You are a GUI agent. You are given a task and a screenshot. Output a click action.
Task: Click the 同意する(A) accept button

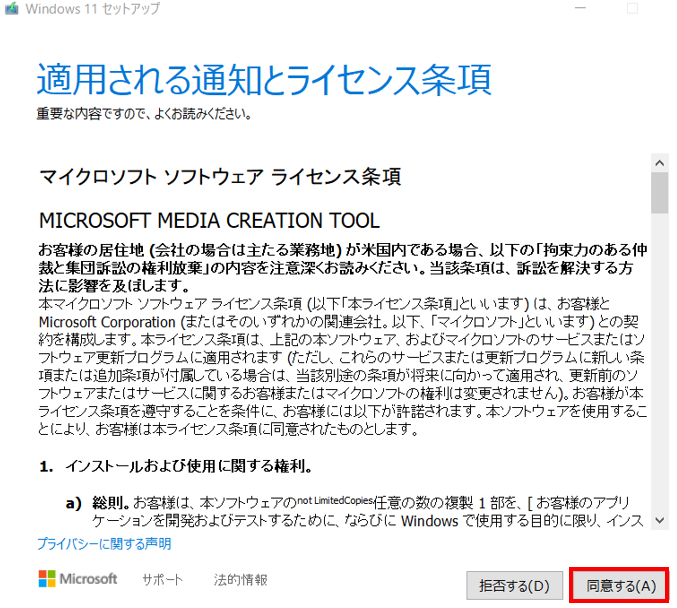(x=621, y=586)
